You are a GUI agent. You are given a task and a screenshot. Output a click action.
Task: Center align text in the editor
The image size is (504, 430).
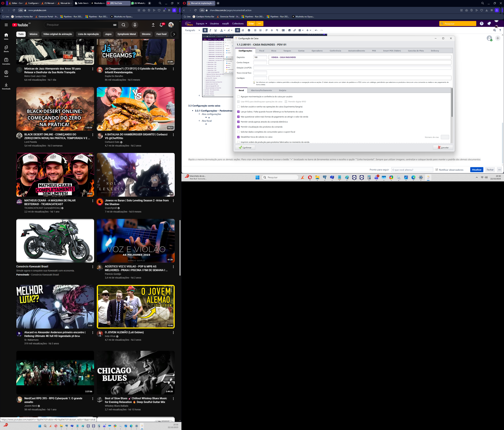coord(272,30)
